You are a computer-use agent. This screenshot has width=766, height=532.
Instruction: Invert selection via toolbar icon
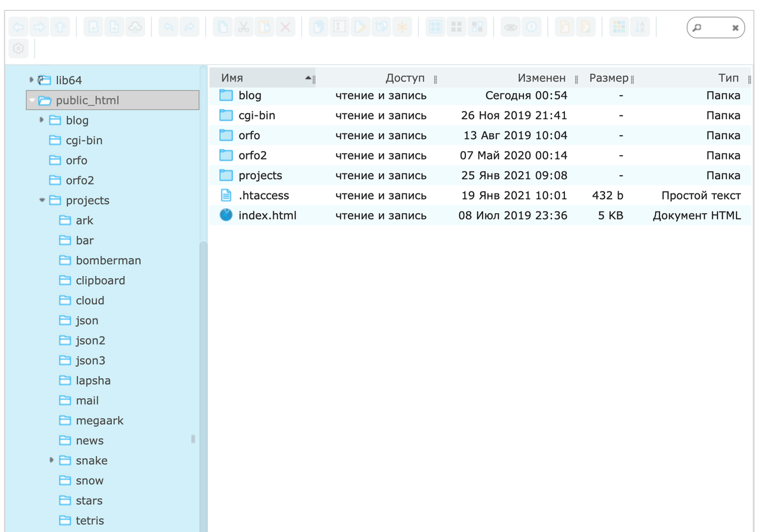pyautogui.click(x=477, y=27)
